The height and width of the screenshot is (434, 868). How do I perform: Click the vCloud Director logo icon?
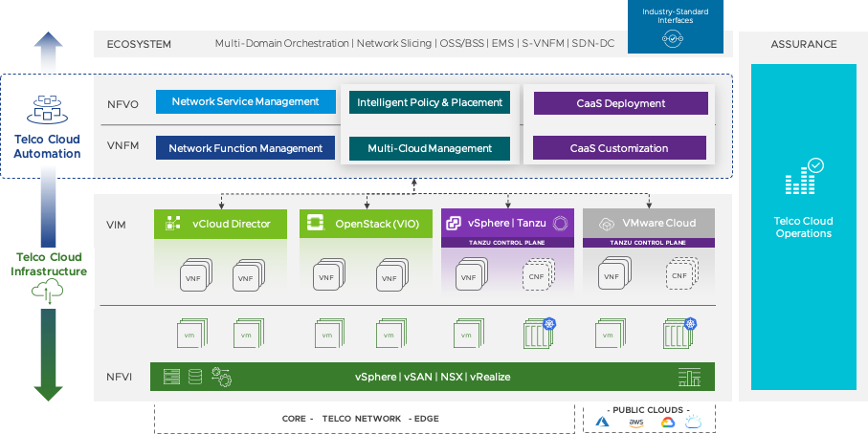pos(173,224)
